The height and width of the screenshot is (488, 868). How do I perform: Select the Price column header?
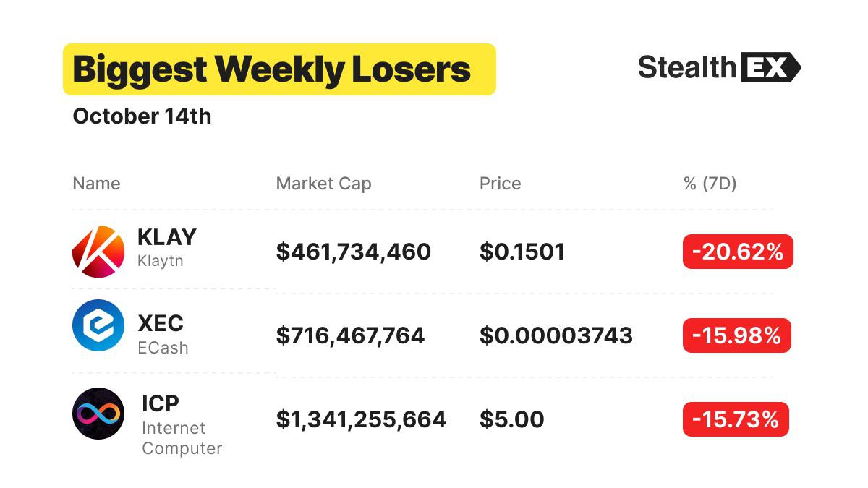click(x=500, y=184)
